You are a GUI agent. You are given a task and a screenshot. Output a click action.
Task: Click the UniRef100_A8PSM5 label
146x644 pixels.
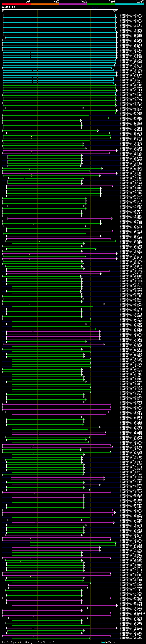click(131, 331)
